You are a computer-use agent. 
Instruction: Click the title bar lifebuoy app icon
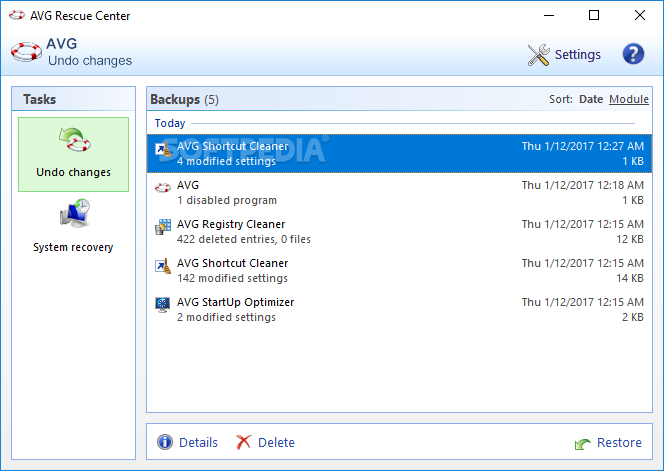(x=17, y=15)
